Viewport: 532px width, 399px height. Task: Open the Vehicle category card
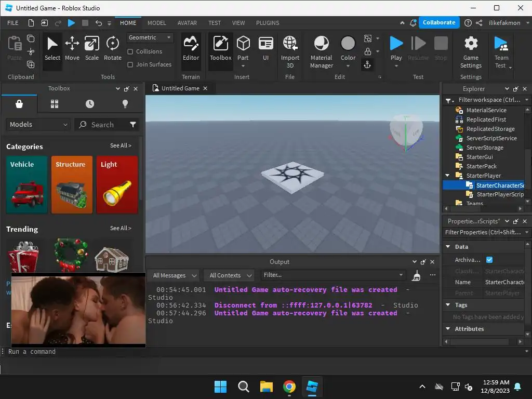tap(27, 185)
